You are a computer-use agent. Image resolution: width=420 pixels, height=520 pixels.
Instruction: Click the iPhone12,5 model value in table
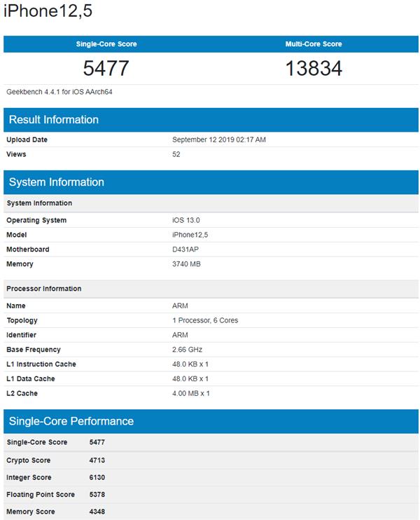click(190, 235)
